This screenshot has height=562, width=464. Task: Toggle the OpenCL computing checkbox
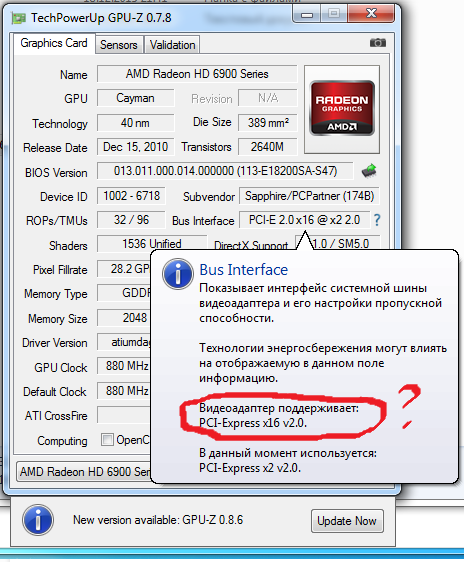coord(107,439)
